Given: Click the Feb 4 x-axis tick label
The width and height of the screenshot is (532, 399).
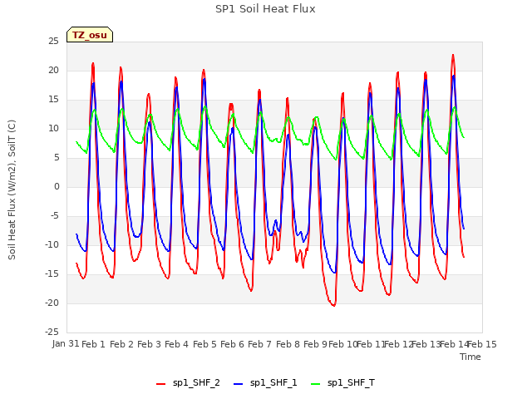Looking at the screenshot, I should pyautogui.click(x=176, y=344).
